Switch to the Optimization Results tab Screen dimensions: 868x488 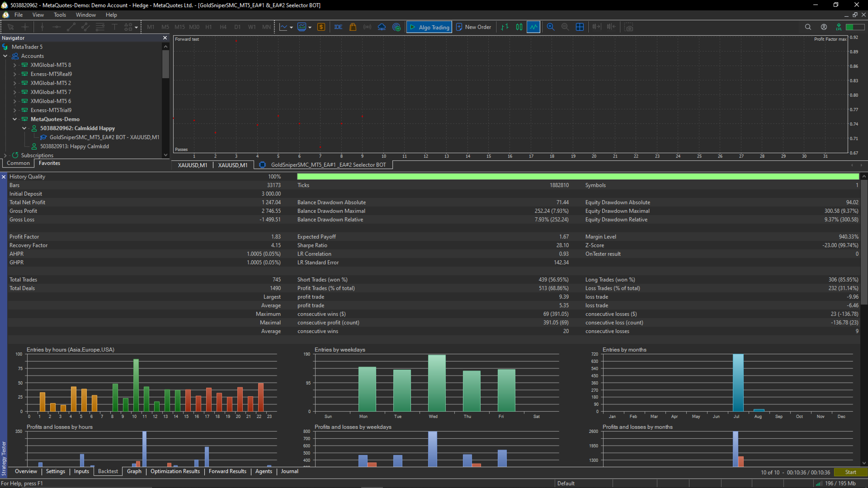(x=175, y=471)
